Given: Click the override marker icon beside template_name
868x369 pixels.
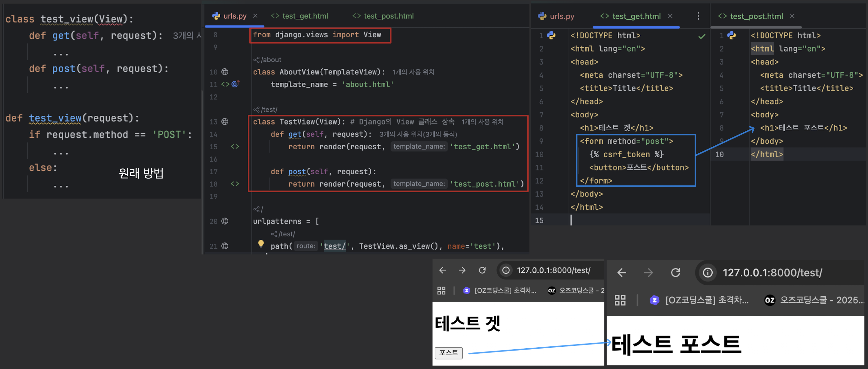Looking at the screenshot, I should (x=235, y=84).
